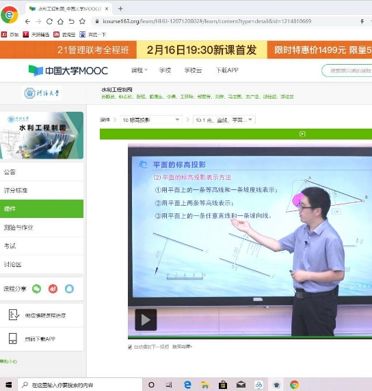Image resolution: width=372 pixels, height=391 pixels.
Task: Click the Windows taskbar search box
Action: tap(80, 385)
